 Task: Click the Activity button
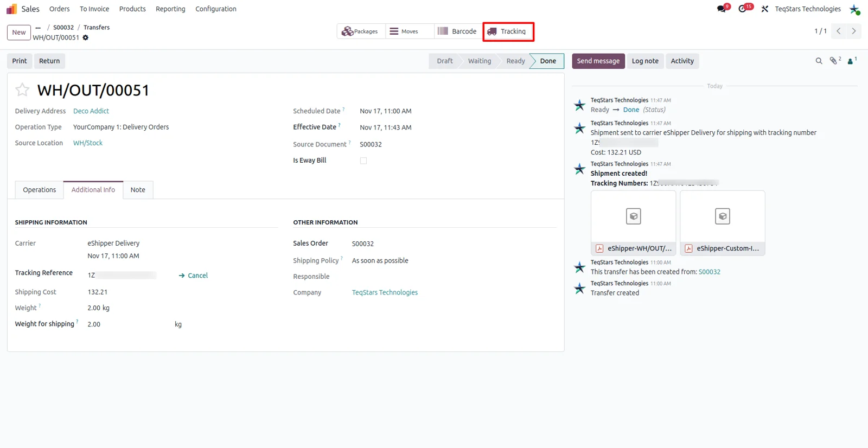pyautogui.click(x=682, y=61)
